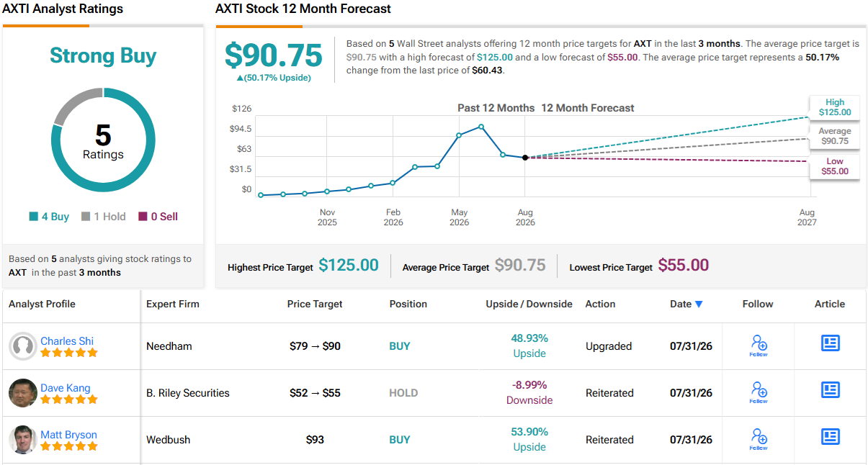This screenshot has height=465, width=868.
Task: Click the 1 Hold legend swatch
Action: 86,217
